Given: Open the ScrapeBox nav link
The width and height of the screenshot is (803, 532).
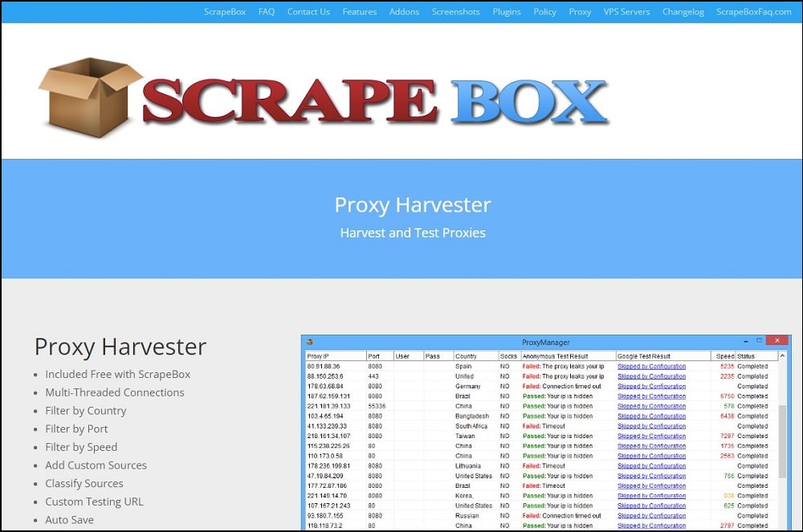Looking at the screenshot, I should click(x=224, y=12).
